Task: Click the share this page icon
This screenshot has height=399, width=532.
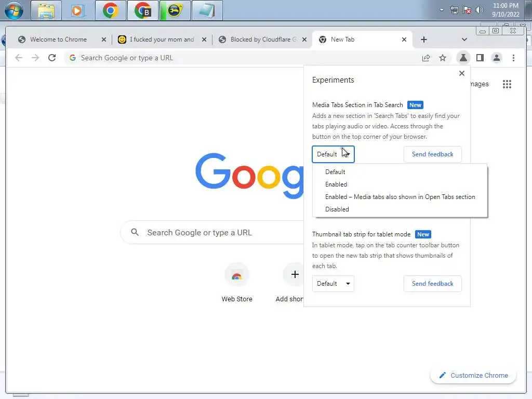Action: [x=426, y=58]
